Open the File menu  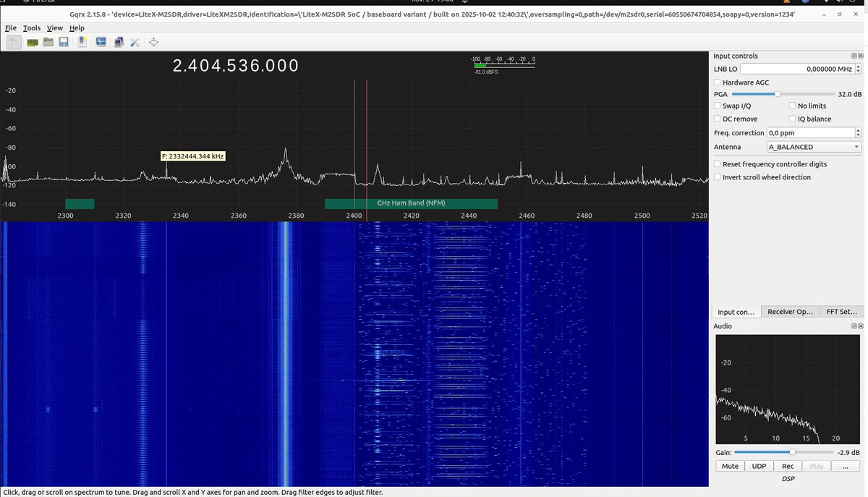pos(11,28)
